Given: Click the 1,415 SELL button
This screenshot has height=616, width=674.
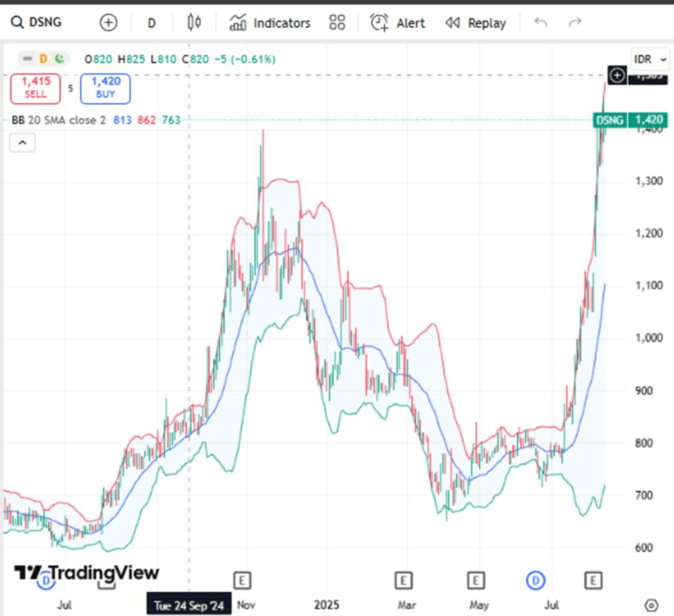Looking at the screenshot, I should pyautogui.click(x=36, y=88).
